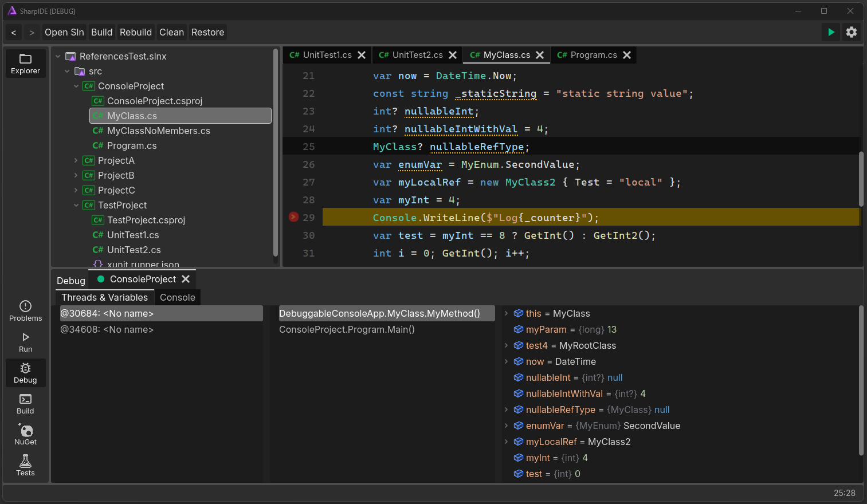Collapse the src folder node
The image size is (867, 504).
pos(67,71)
